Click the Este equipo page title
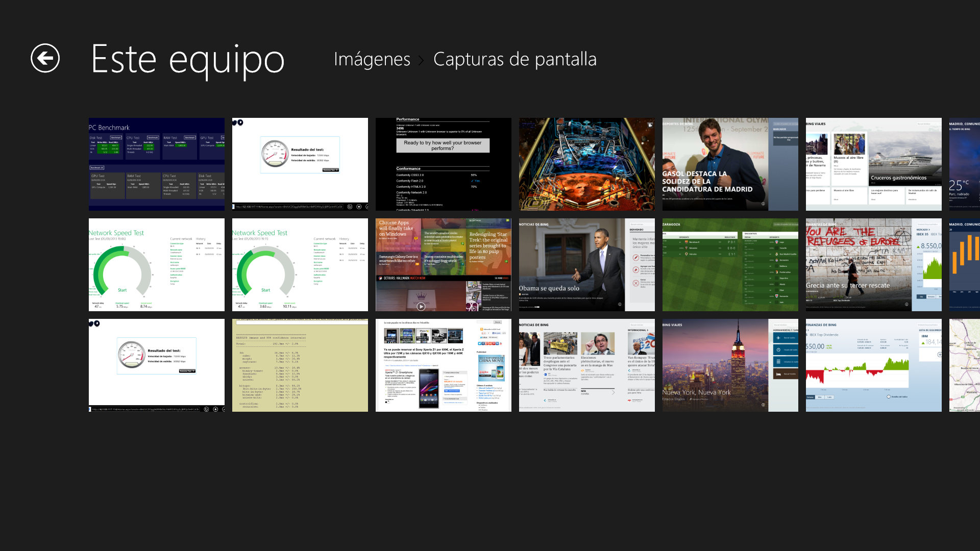The height and width of the screenshot is (551, 980). [x=187, y=59]
